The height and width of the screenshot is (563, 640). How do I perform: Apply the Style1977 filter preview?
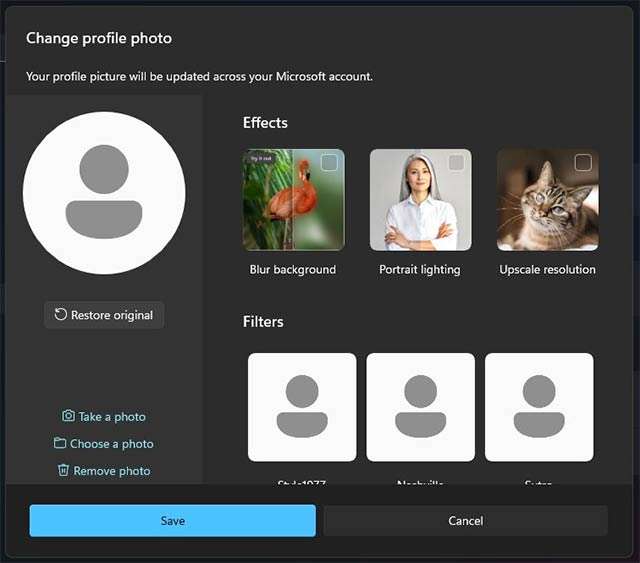point(302,407)
